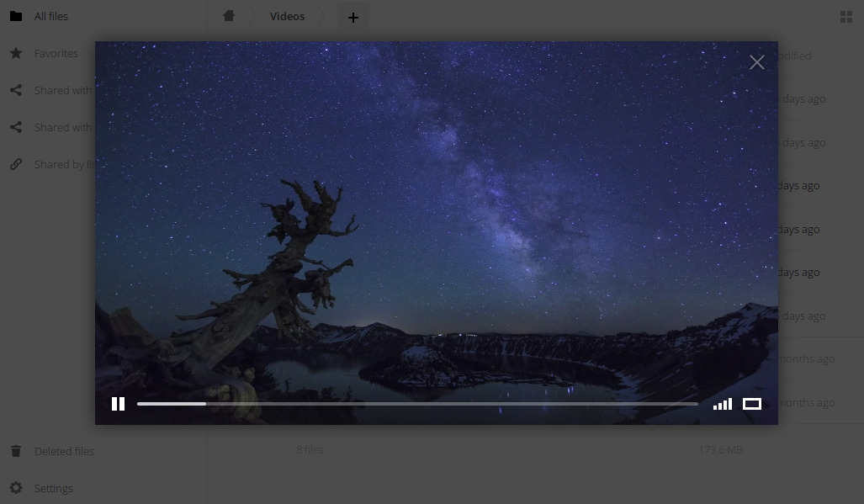Select All files in the sidebar
This screenshot has height=504, width=864.
click(x=51, y=16)
